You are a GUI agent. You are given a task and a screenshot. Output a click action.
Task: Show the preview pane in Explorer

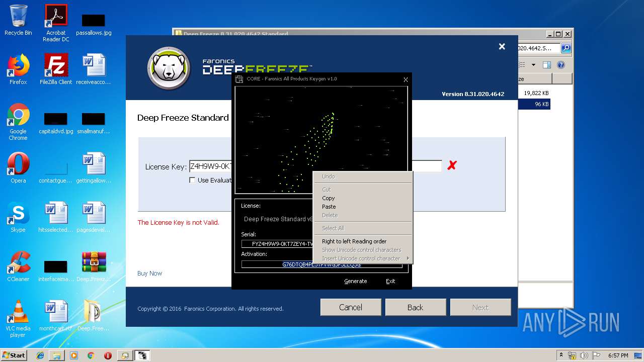click(x=547, y=65)
